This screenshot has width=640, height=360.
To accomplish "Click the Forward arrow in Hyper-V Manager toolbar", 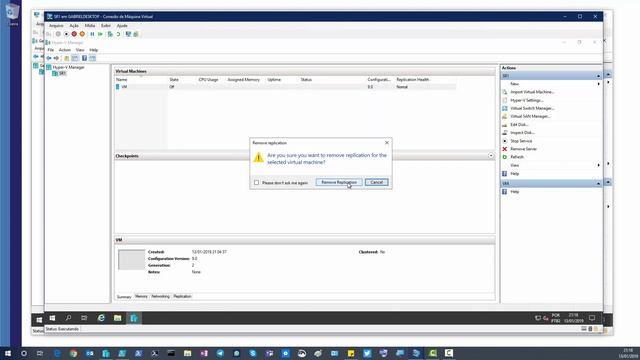I will tap(56, 58).
